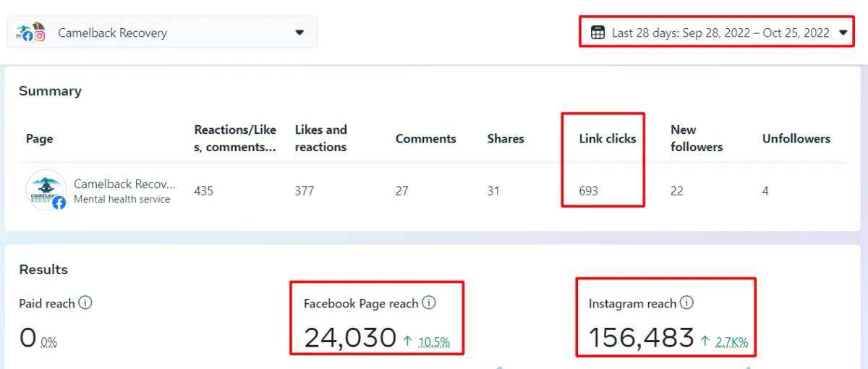Click the calendar icon in date selector
868x369 pixels.
click(x=597, y=33)
